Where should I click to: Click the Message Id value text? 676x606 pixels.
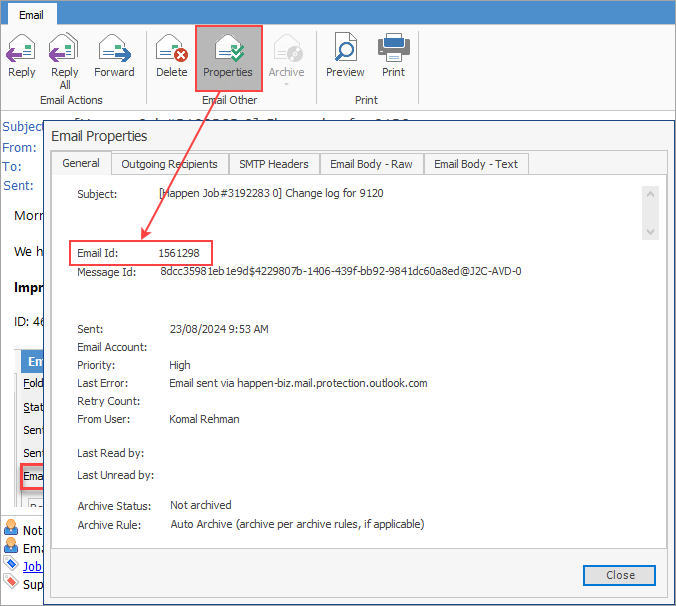[x=341, y=271]
